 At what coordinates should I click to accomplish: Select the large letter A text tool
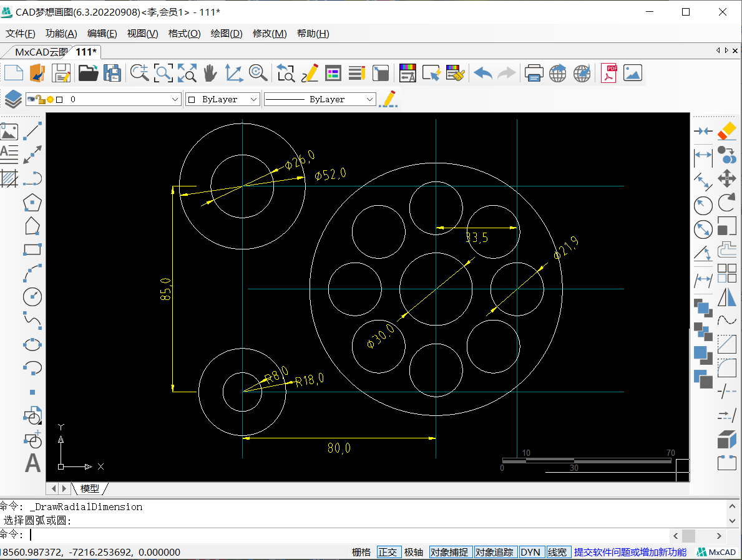32,463
